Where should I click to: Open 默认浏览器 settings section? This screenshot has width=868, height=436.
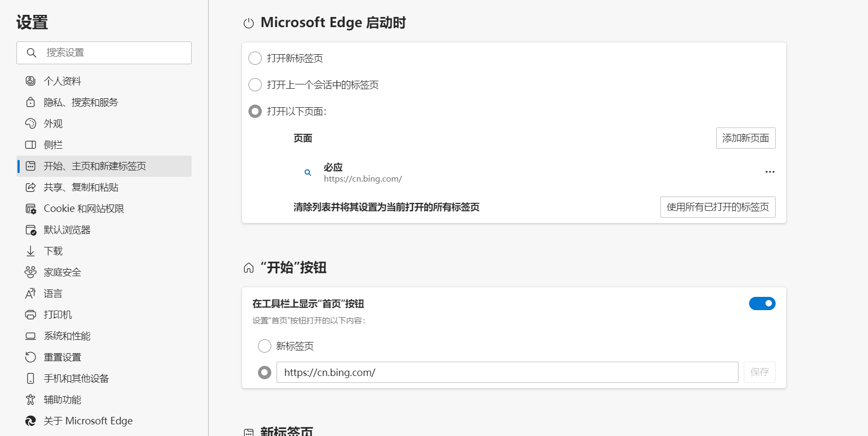pyautogui.click(x=104, y=229)
